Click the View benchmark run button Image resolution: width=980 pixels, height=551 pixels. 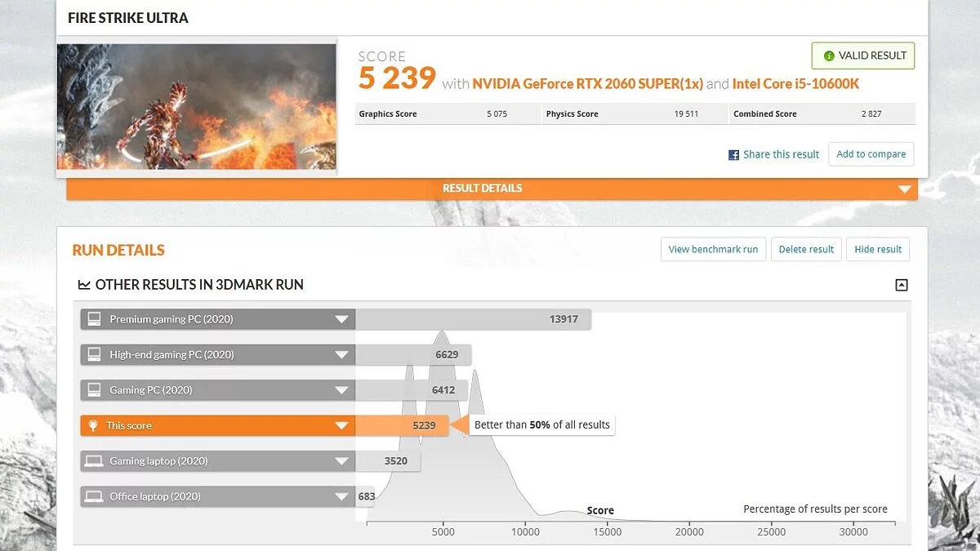pos(713,249)
